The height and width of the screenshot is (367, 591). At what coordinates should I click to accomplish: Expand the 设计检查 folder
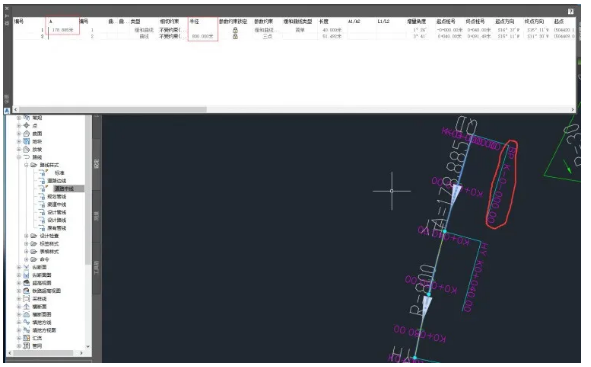point(26,236)
